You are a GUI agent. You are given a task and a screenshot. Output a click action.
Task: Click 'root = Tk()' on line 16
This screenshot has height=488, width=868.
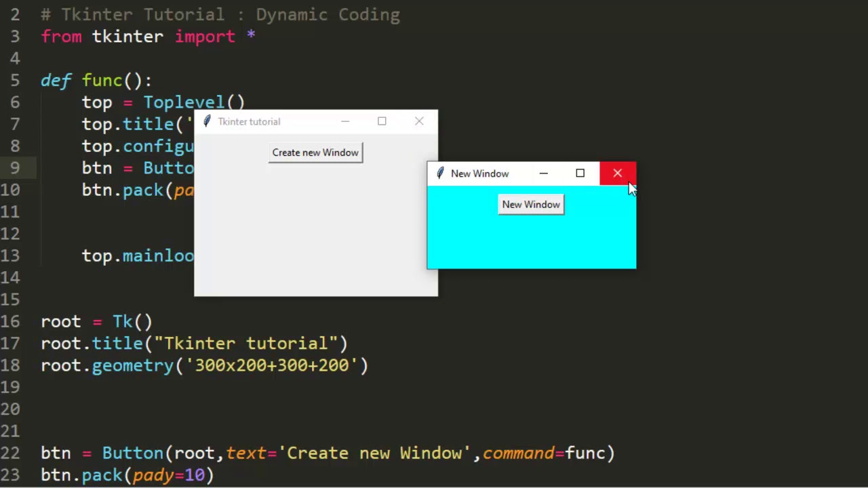pyautogui.click(x=97, y=321)
